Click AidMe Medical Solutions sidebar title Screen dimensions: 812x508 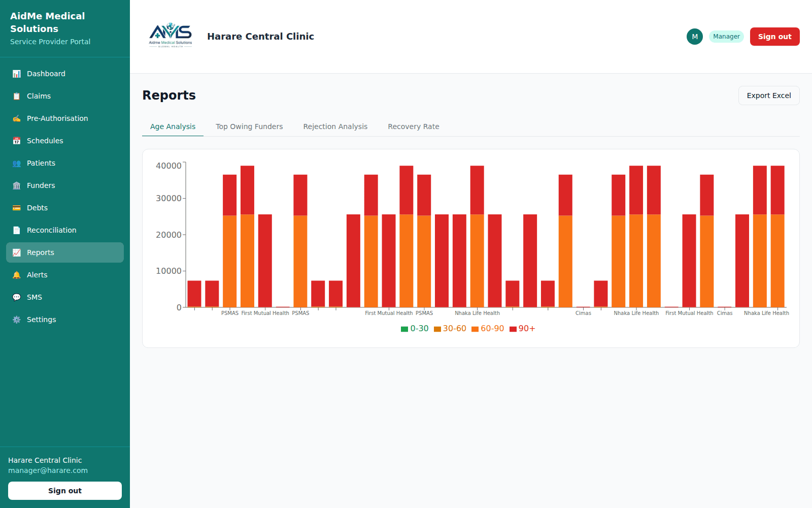point(48,22)
